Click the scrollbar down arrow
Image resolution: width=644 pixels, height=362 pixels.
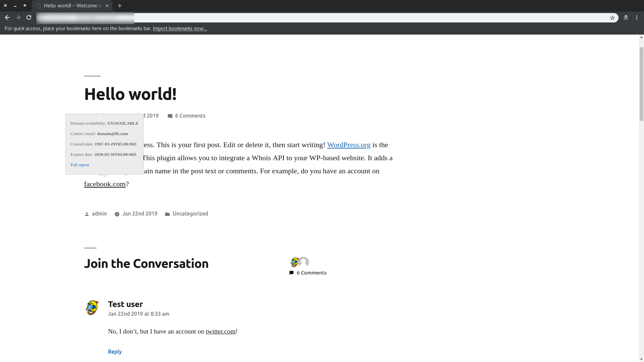coord(641,359)
